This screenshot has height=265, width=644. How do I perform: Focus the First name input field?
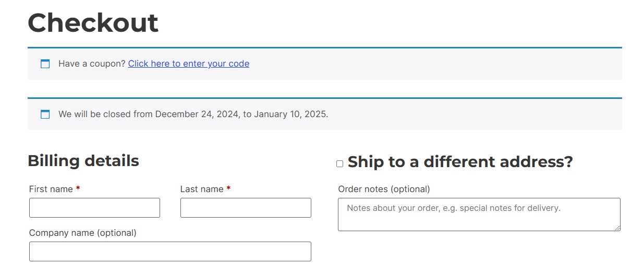coord(94,208)
